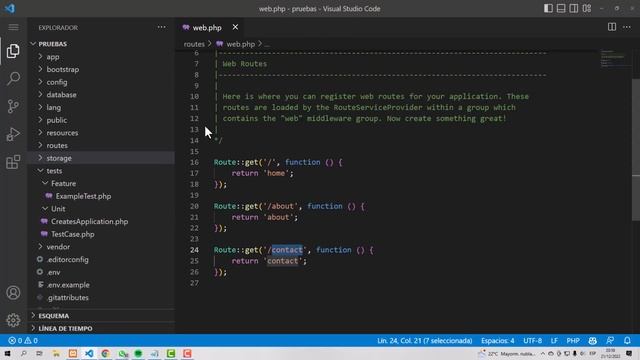Open Windows taskbar search icon
This screenshot has width=640, height=360.
[x=23, y=353]
